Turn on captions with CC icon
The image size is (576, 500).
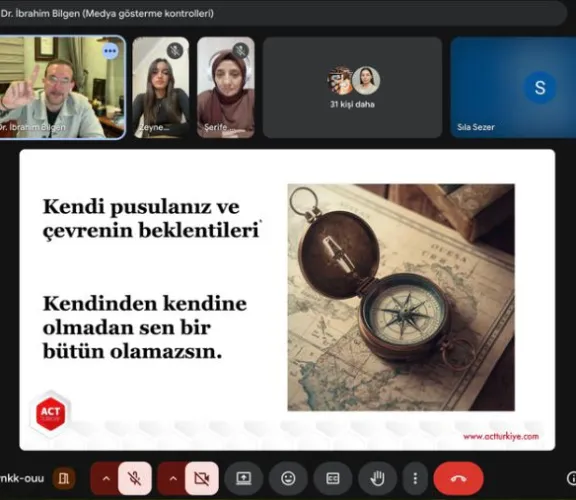pyautogui.click(x=333, y=478)
